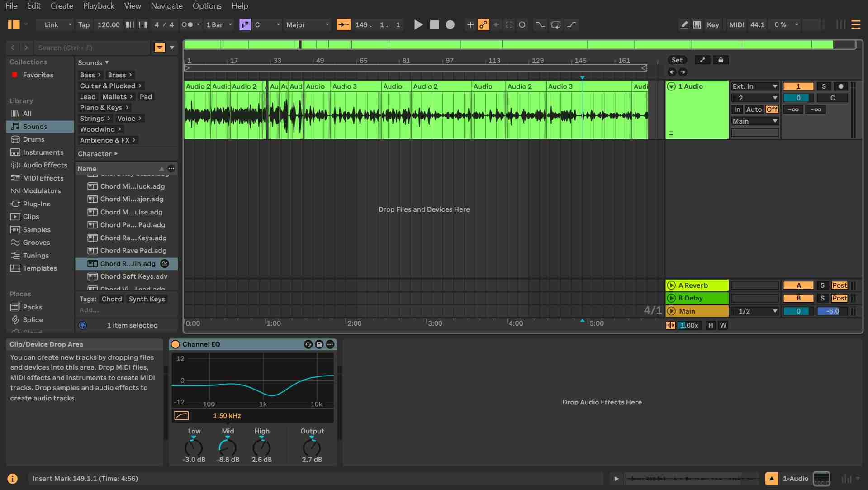Click the Channel EQ Output knob

click(312, 448)
